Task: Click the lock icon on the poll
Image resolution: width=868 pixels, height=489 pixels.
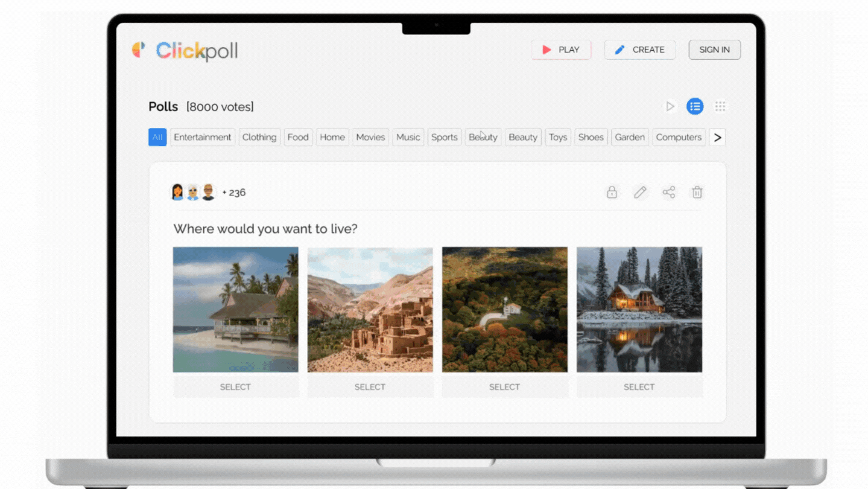Action: click(x=612, y=193)
